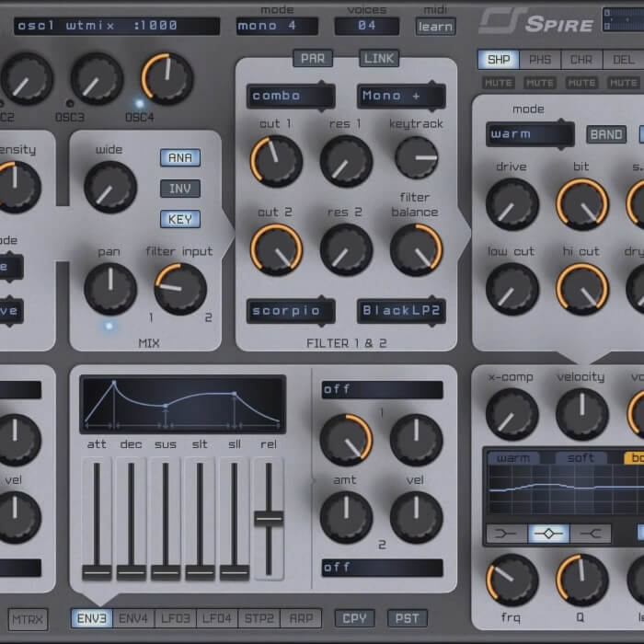The image size is (644, 644).
Task: Click the midi learn button
Action: (435, 27)
